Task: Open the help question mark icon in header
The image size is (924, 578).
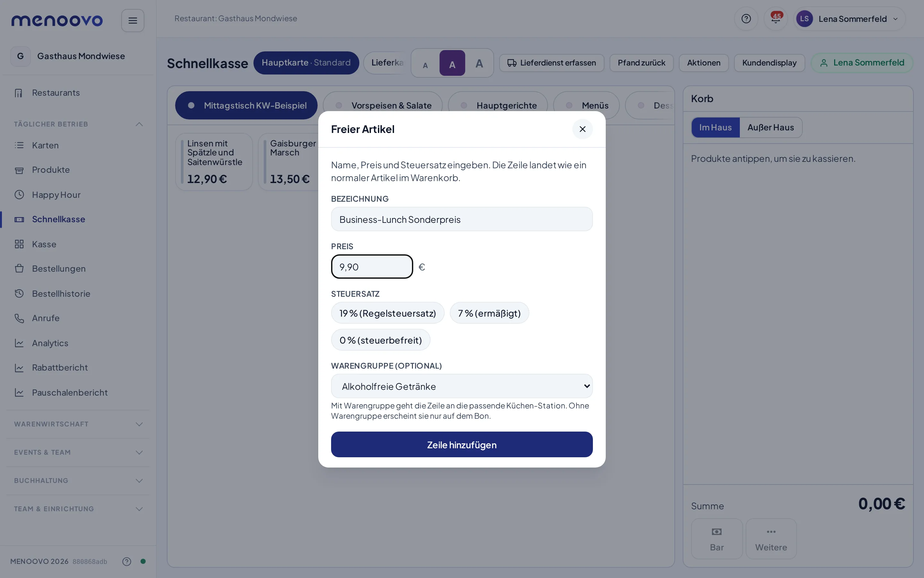Action: coord(746,19)
